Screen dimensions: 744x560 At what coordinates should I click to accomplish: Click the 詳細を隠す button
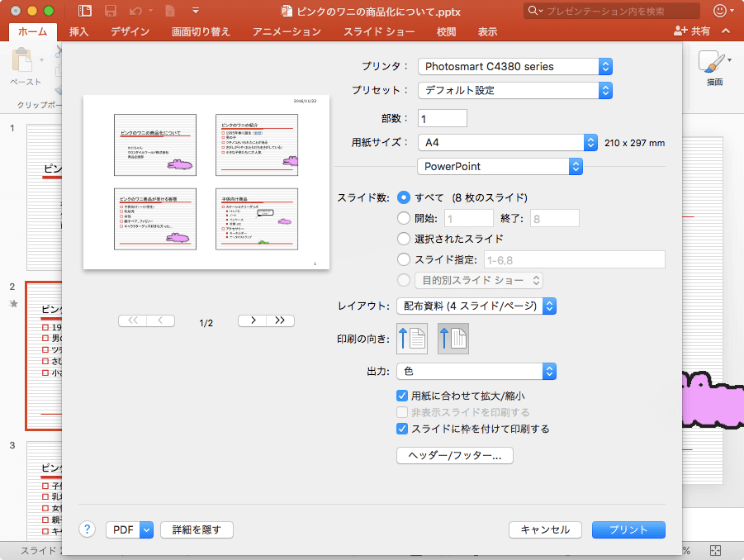[197, 529]
